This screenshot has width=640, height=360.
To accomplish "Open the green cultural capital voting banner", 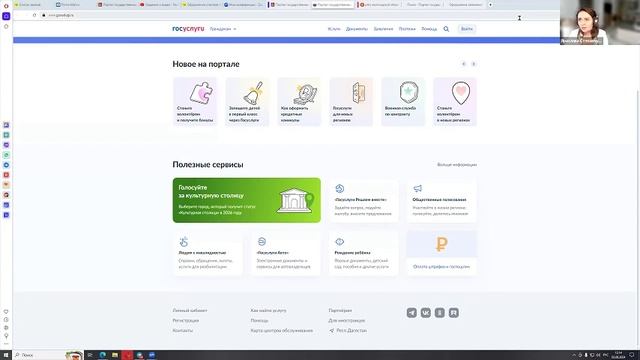I will pos(247,200).
